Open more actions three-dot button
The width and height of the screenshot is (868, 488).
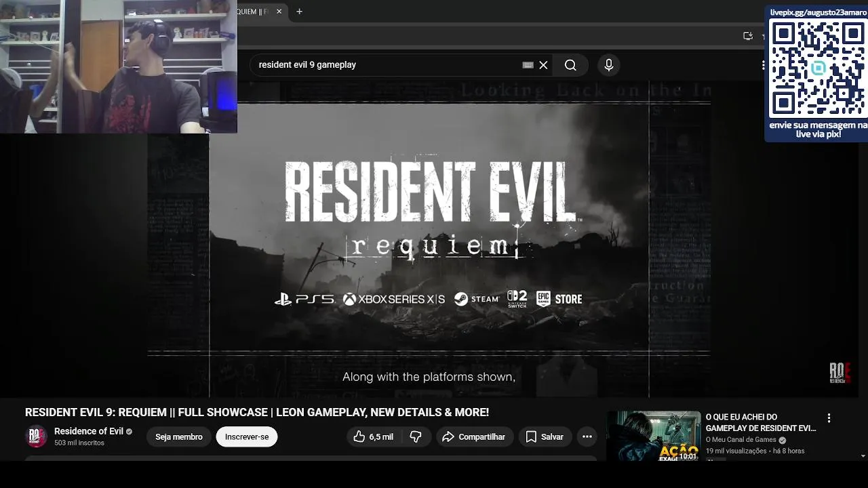(587, 437)
